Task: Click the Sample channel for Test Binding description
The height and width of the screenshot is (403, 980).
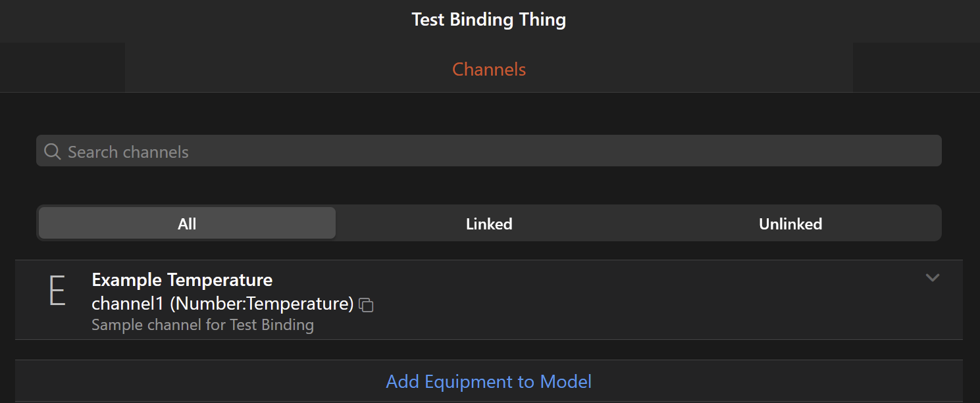Action: (202, 325)
